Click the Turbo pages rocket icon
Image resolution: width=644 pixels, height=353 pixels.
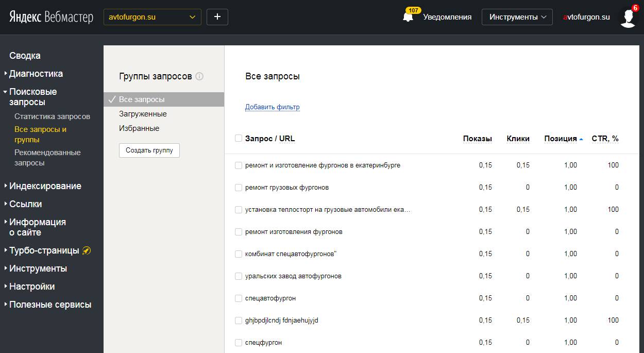coord(87,250)
